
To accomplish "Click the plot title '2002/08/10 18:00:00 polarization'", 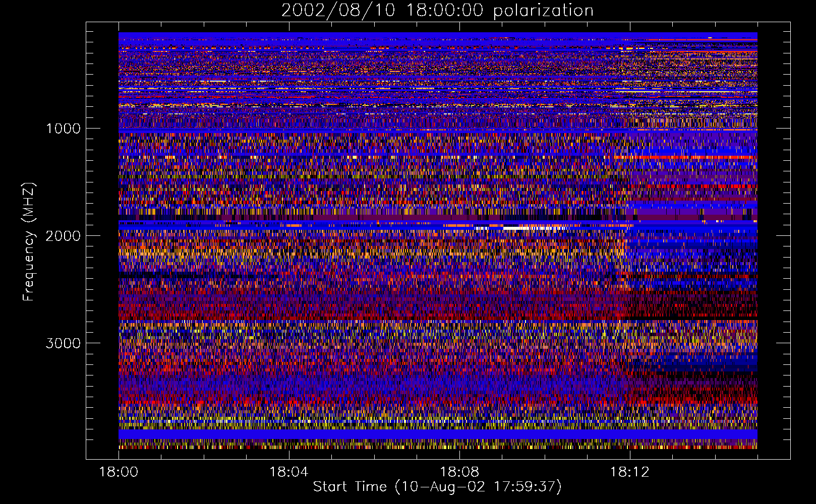I will point(437,10).
